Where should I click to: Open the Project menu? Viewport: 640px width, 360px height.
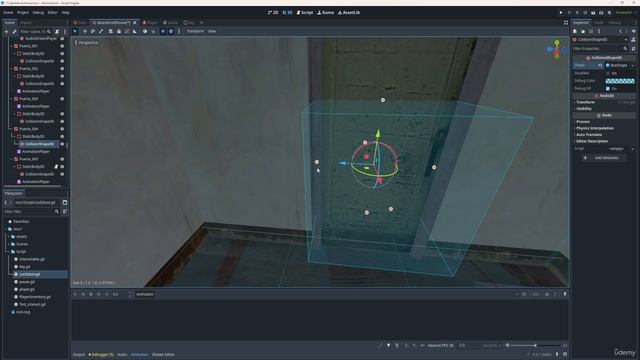click(23, 13)
